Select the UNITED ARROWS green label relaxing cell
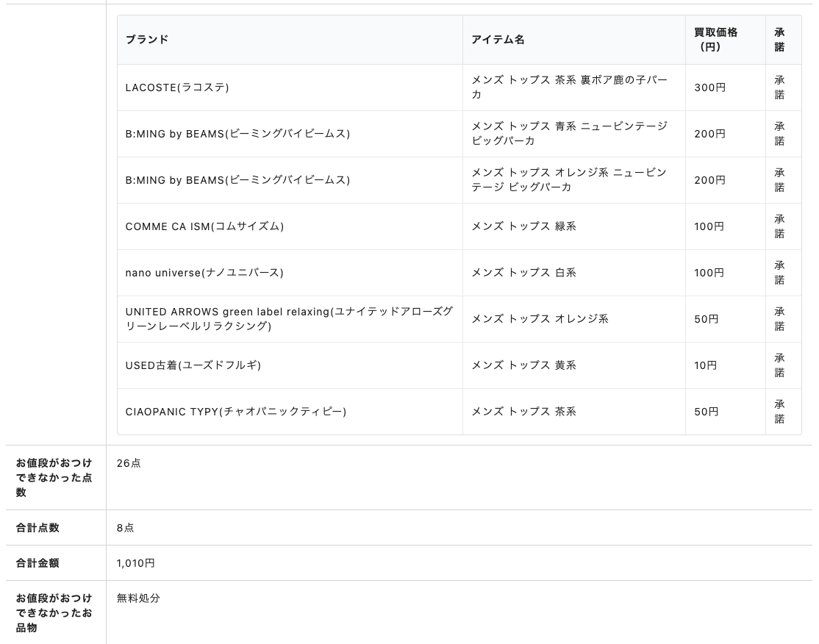The width and height of the screenshot is (819, 644). [x=290, y=318]
